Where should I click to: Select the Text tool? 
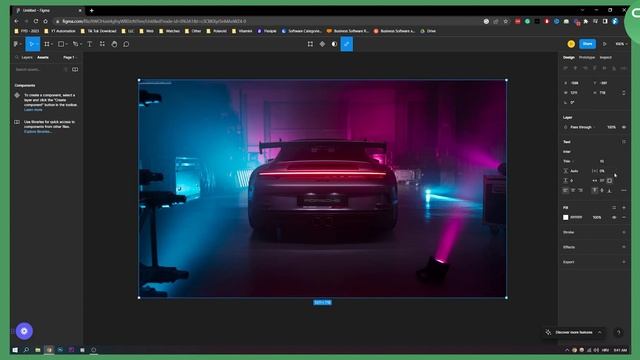[x=90, y=44]
